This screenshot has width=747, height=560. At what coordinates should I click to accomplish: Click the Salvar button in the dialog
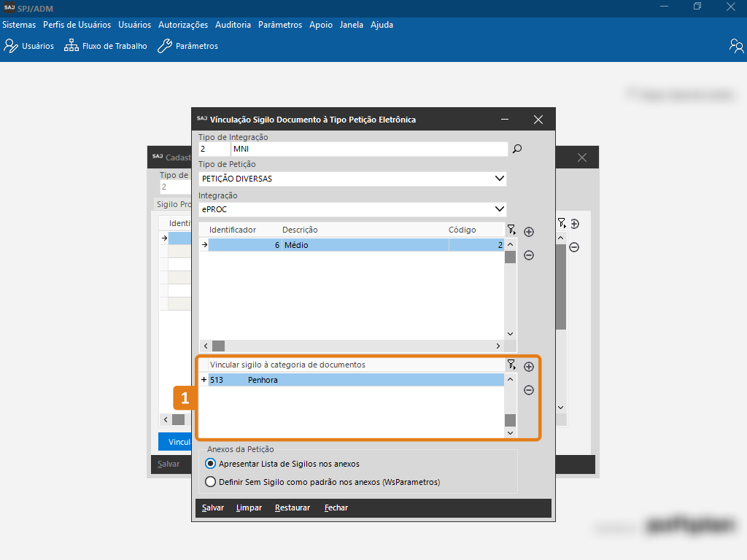(213, 507)
